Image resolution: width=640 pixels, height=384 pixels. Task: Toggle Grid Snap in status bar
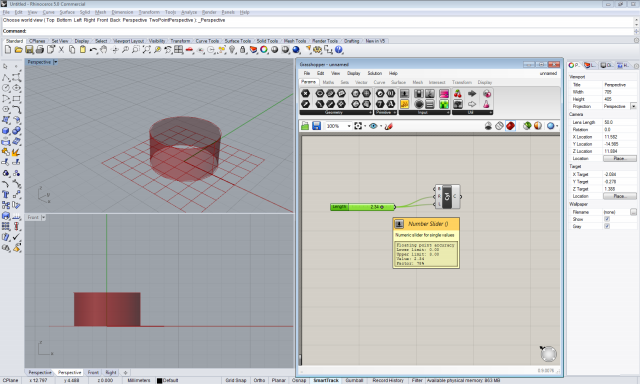(x=236, y=380)
